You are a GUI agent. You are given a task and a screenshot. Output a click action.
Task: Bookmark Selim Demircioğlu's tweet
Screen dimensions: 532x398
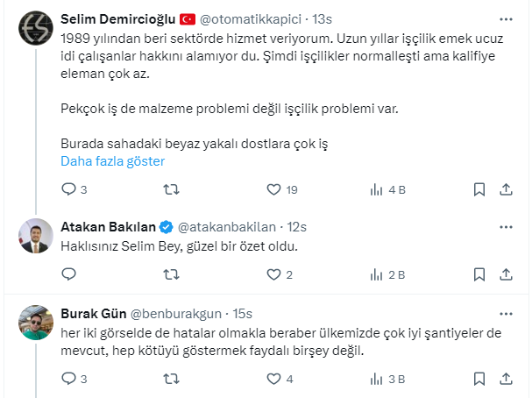(479, 188)
